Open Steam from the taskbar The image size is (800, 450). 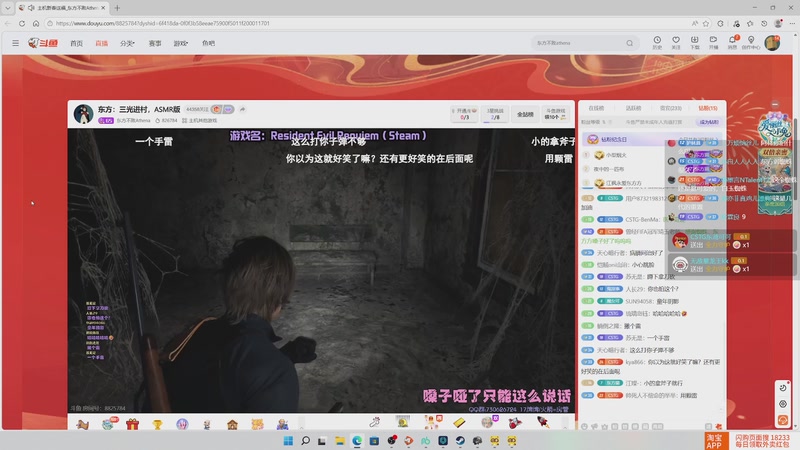pyautogui.click(x=460, y=441)
